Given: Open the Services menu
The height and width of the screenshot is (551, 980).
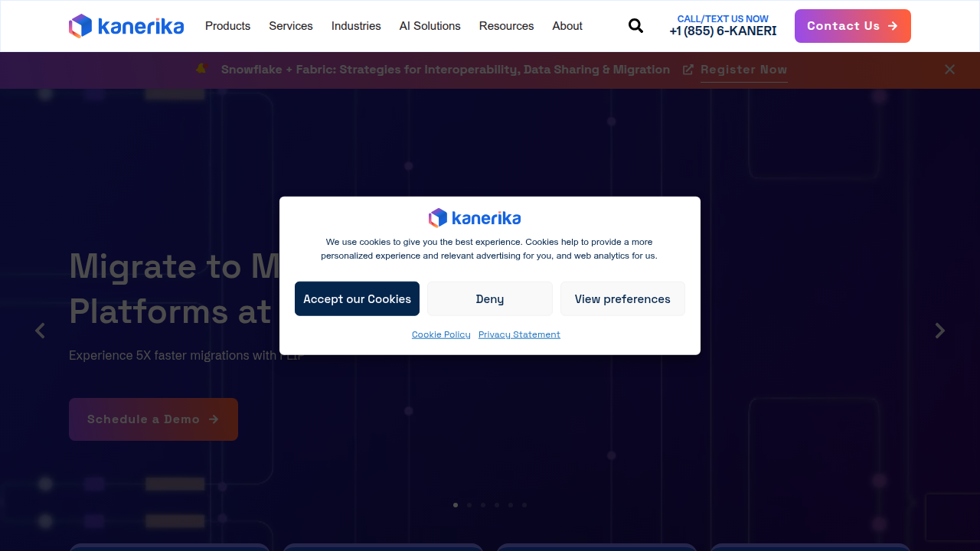Looking at the screenshot, I should [291, 26].
